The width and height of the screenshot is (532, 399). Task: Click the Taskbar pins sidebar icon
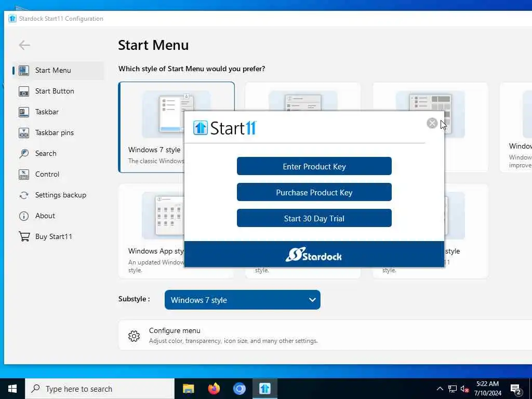24,132
